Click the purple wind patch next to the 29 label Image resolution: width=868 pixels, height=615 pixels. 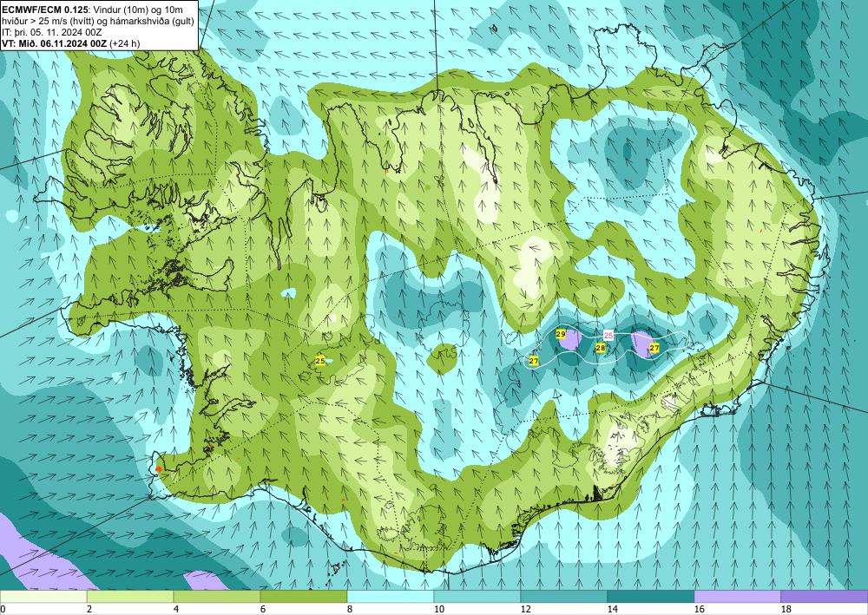pos(570,340)
